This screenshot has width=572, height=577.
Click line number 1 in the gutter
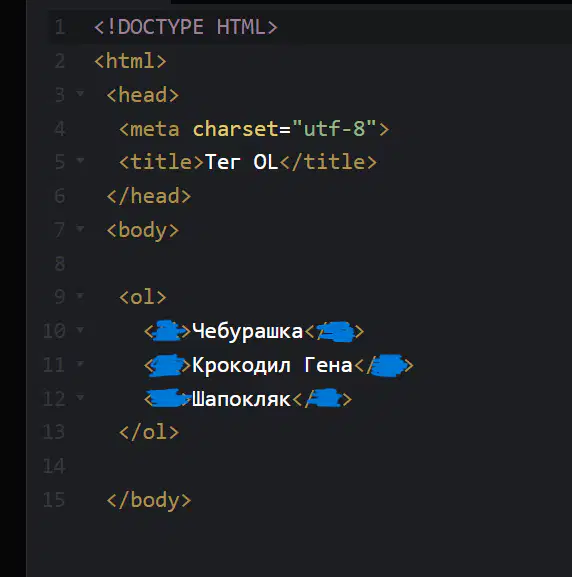tap(60, 27)
